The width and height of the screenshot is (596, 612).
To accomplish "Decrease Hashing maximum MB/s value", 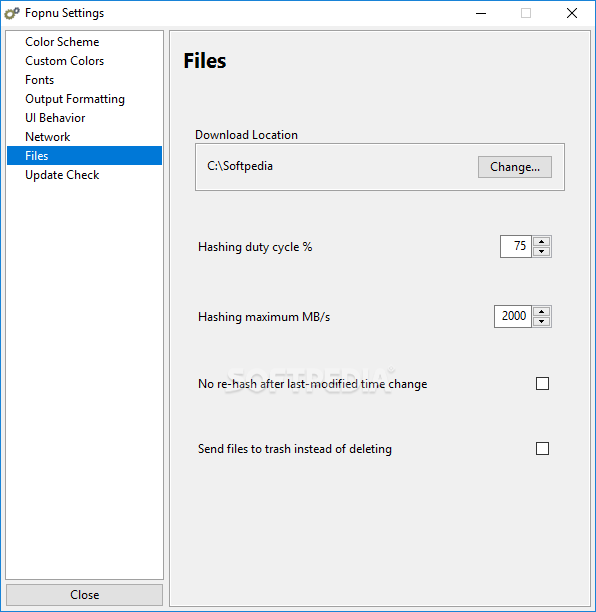I will click(541, 321).
